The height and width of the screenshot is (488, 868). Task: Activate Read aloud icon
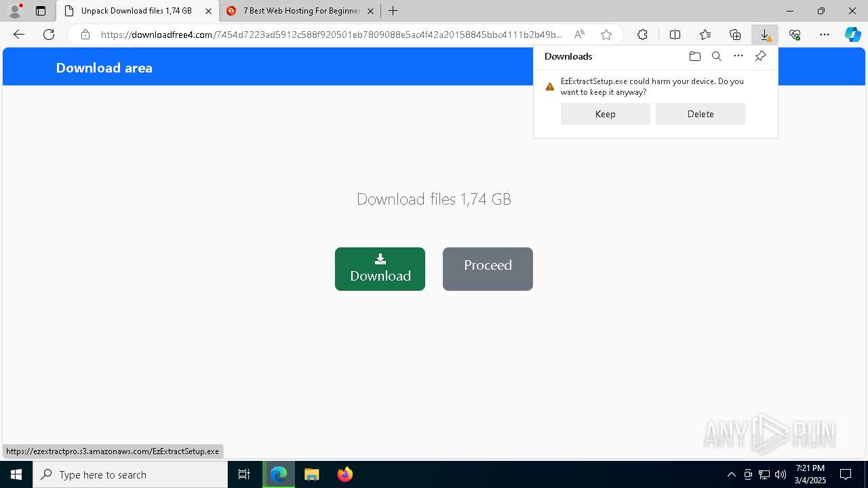pos(579,35)
